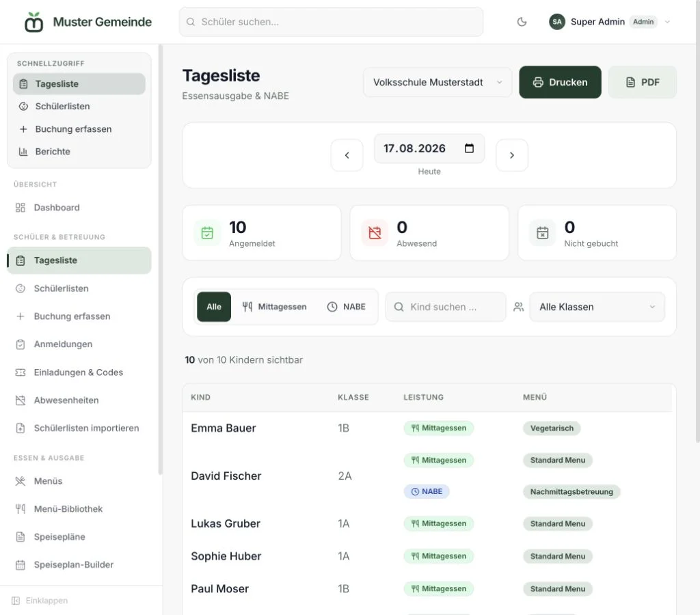Select Paul Moser in the table
Image resolution: width=700 pixels, height=615 pixels.
(x=219, y=588)
